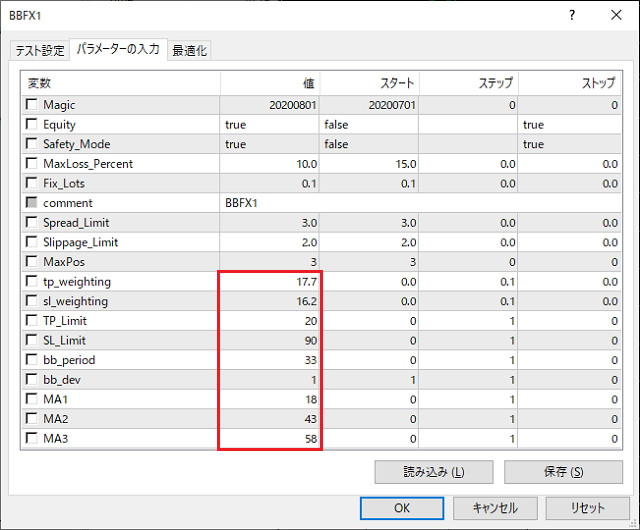Tick the SL_Limit checkbox
Image resolution: width=640 pixels, height=530 pixels.
tap(31, 340)
